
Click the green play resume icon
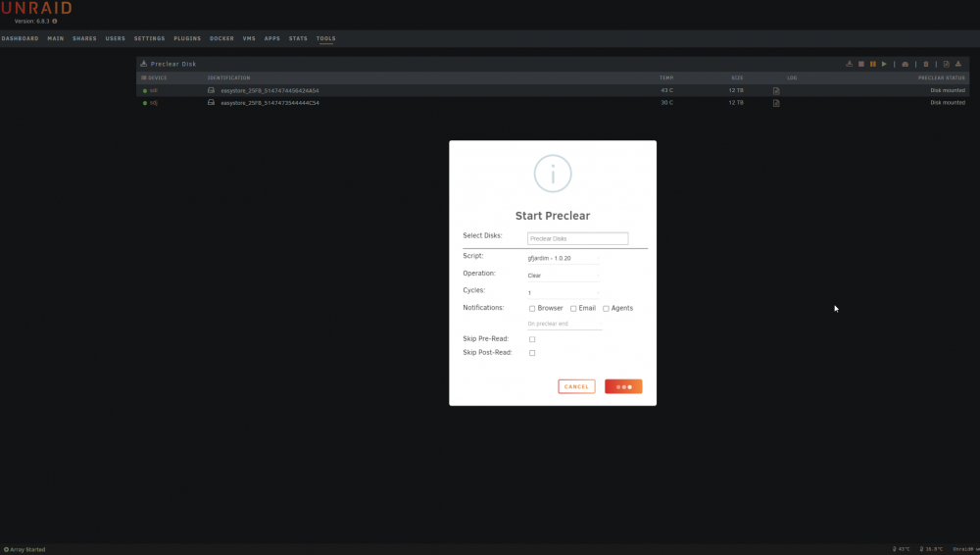click(884, 64)
